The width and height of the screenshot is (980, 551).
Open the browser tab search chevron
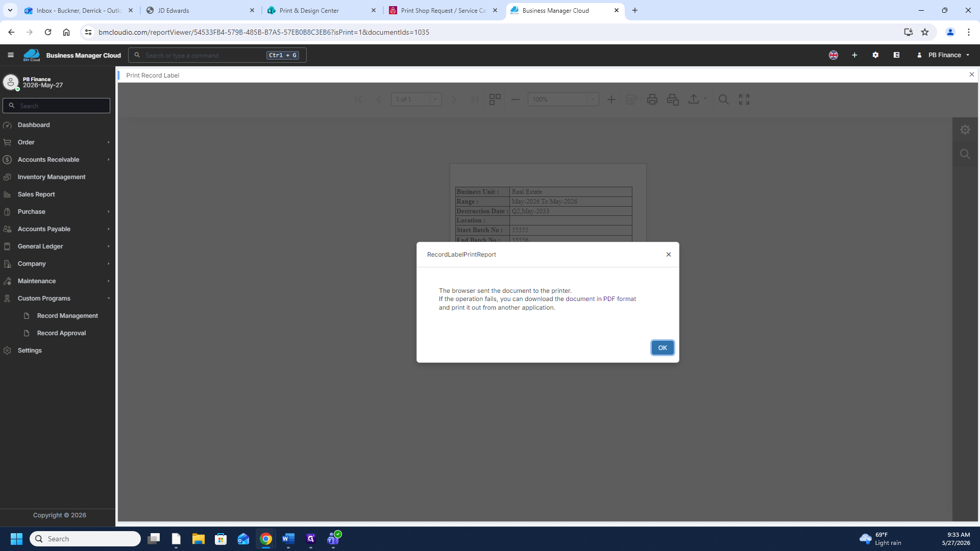click(x=10, y=10)
